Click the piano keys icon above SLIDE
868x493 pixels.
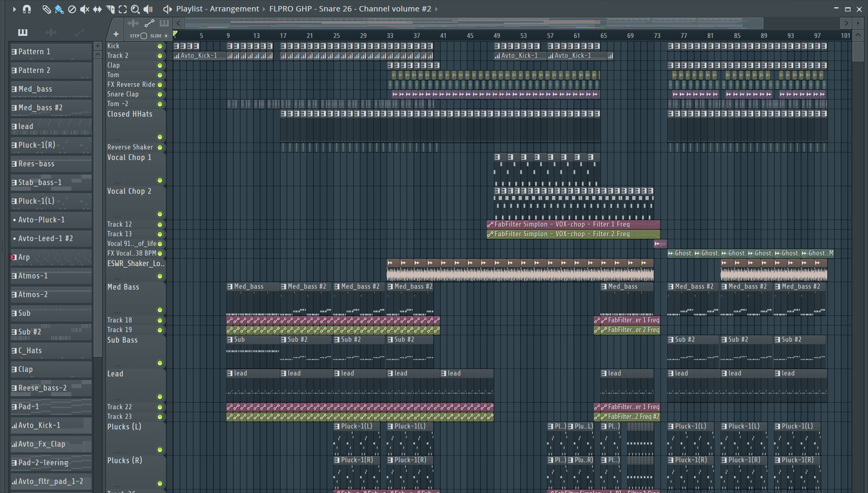pos(164,24)
